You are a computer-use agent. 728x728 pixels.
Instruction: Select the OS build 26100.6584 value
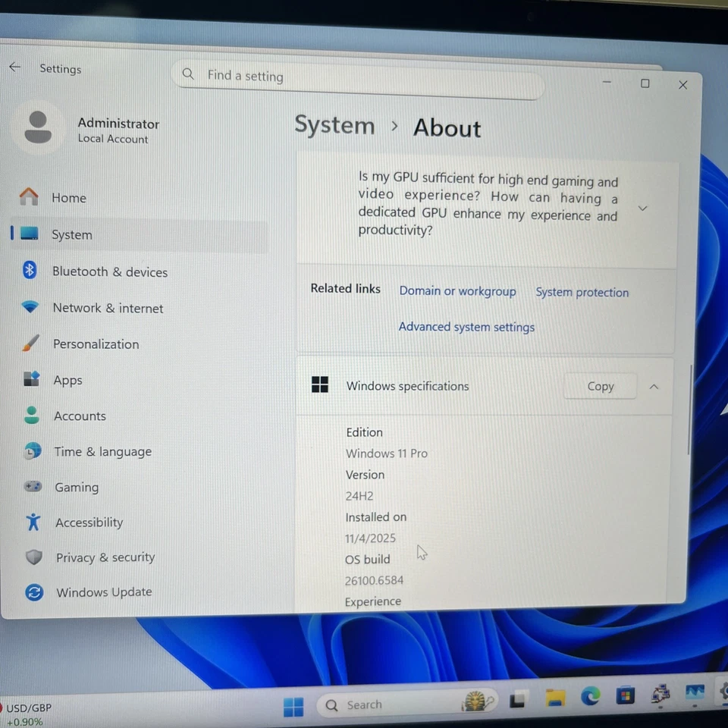[374, 580]
